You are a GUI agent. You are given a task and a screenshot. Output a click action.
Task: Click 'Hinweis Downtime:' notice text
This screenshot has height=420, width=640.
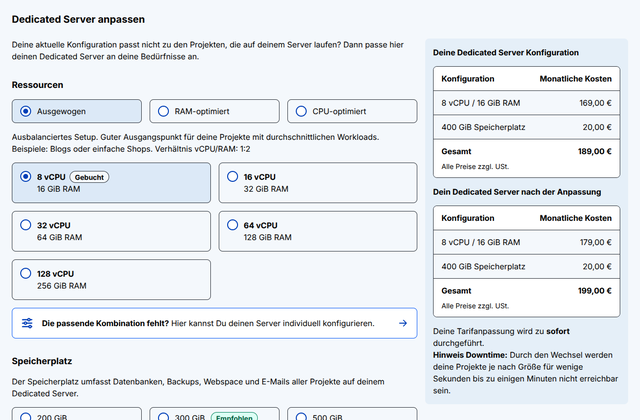470,355
